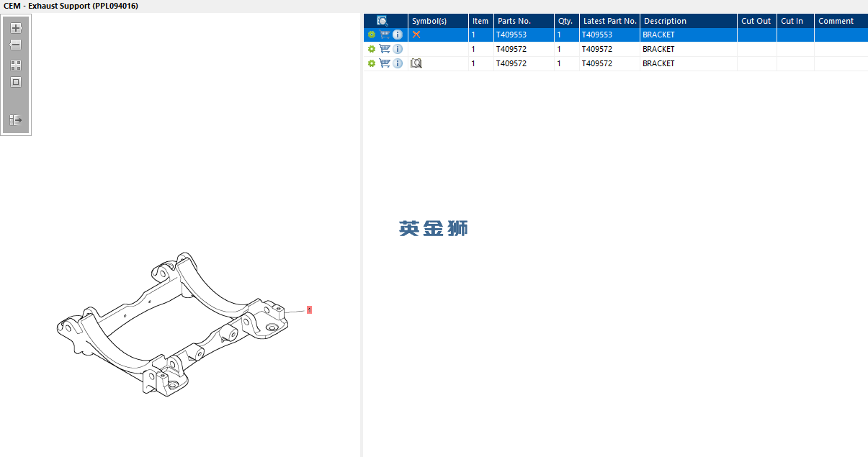Select the single-square fit view button
868x457 pixels.
tap(16, 82)
